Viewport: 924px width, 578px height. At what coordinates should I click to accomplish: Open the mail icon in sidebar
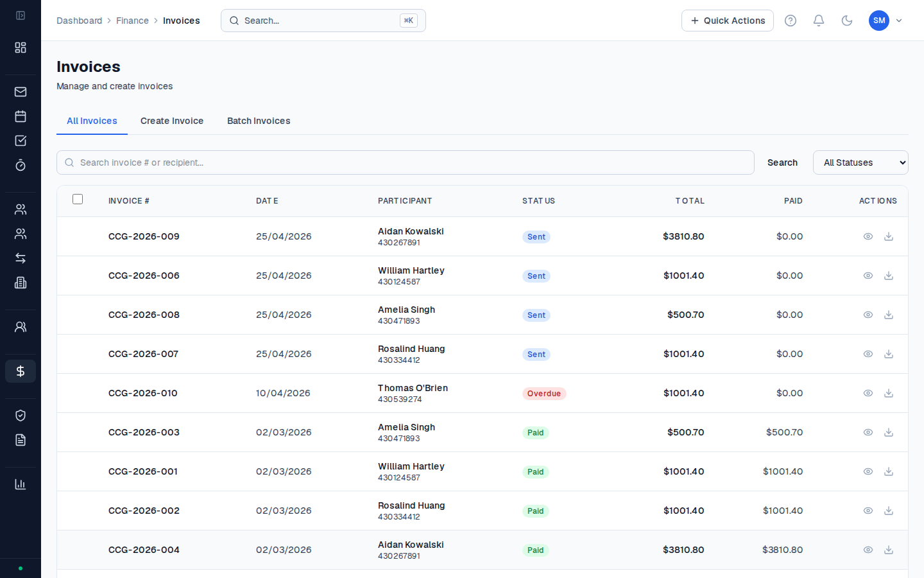(x=21, y=92)
